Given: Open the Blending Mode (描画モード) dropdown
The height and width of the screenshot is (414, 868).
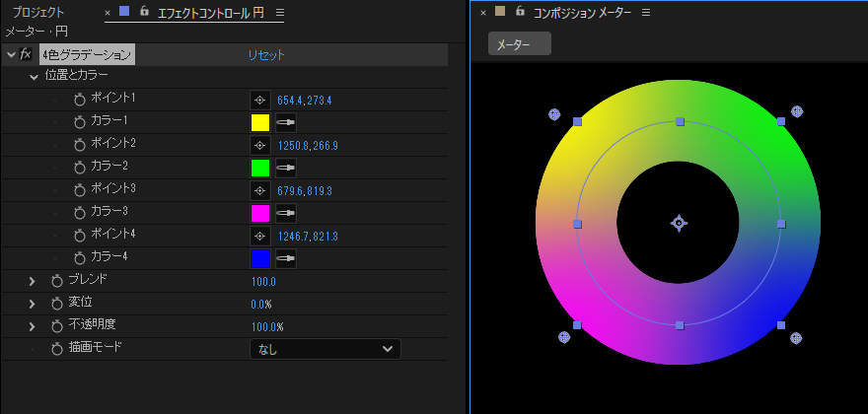Looking at the screenshot, I should point(325,349).
